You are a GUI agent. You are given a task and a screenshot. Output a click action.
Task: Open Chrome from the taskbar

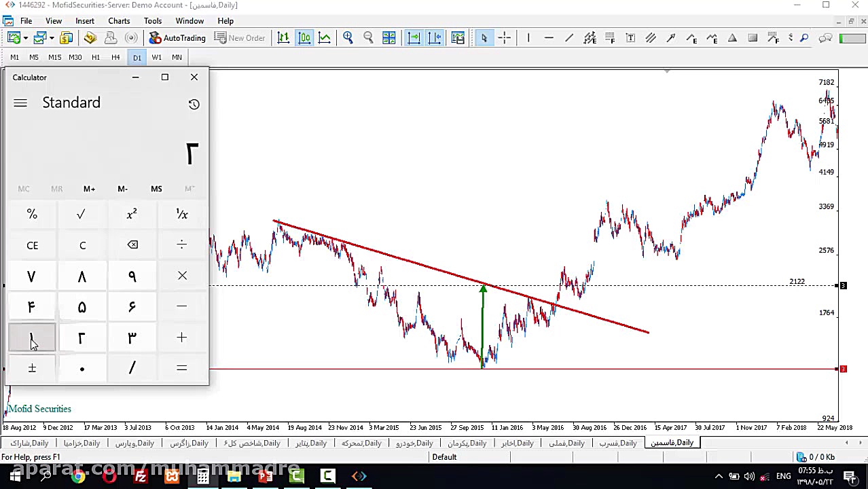point(78,476)
